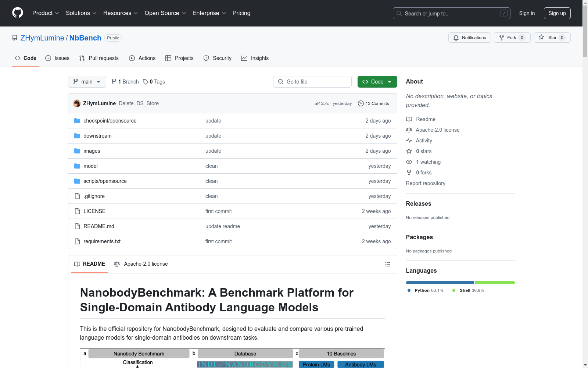
Task: Select the Apache-2.0 license tab
Action: click(x=141, y=264)
